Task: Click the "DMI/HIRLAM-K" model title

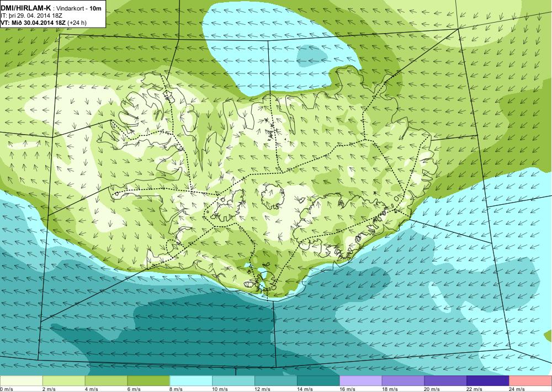Action: point(26,8)
